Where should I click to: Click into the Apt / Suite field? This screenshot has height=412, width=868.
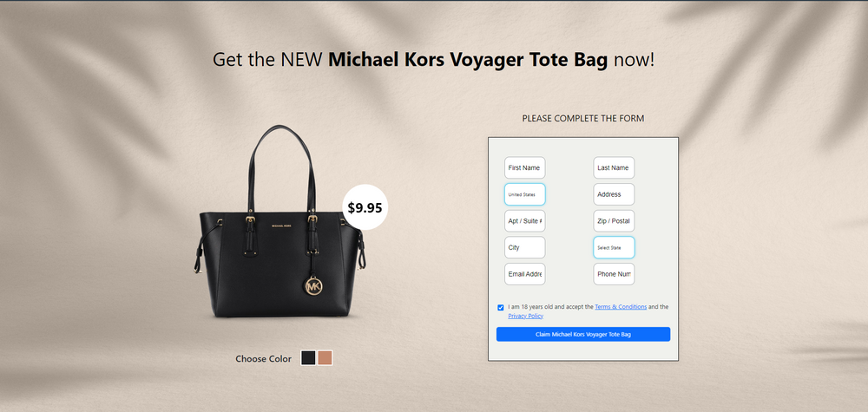(525, 220)
